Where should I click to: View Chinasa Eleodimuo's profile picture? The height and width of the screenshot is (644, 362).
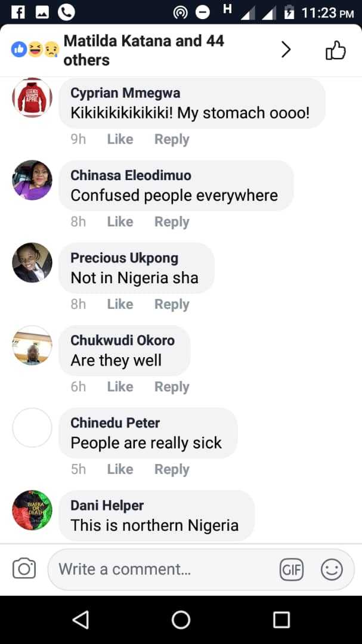32,180
